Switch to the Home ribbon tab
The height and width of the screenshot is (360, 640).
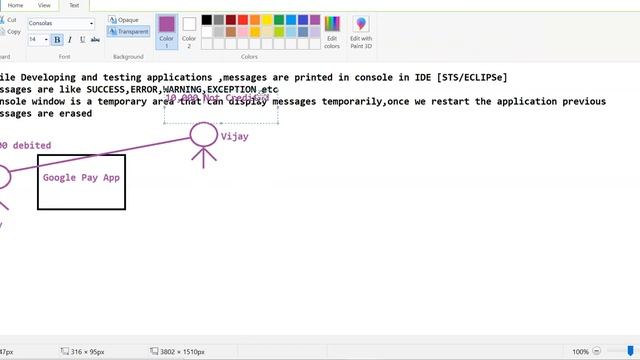pyautogui.click(x=16, y=5)
